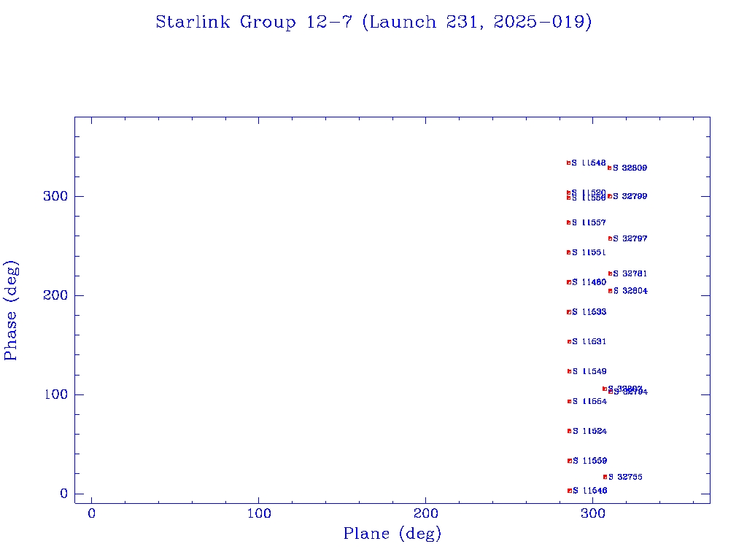Click the 100 tick label on Phase axis
This screenshot has height=560, width=747.
(x=55, y=394)
